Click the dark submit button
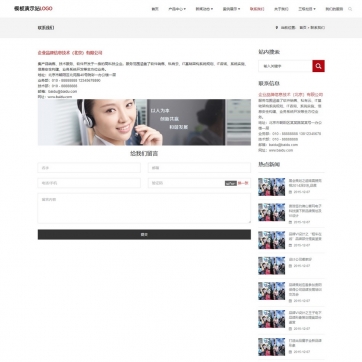 coord(144,234)
